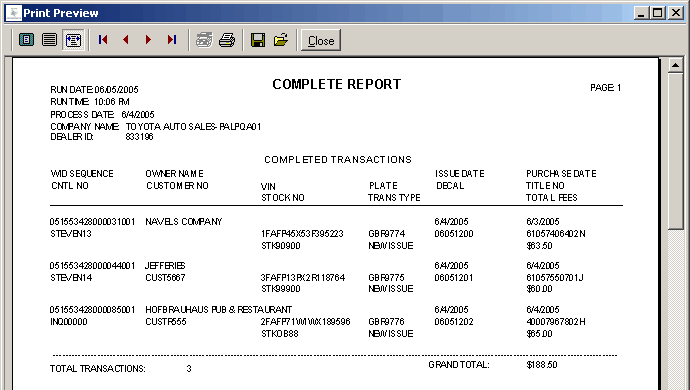Select HOFBRAUHAUS PUB & RESTAURANT entry
Image resolution: width=690 pixels, height=390 pixels.
(219, 309)
